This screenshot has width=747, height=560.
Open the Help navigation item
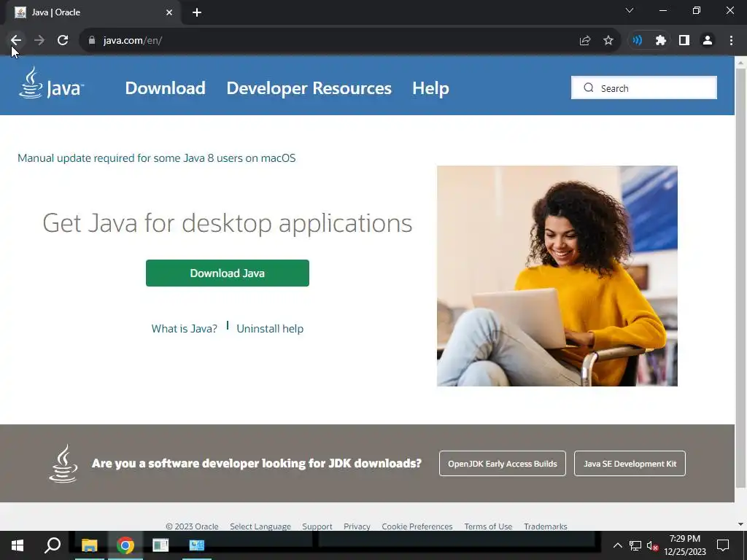tap(430, 88)
